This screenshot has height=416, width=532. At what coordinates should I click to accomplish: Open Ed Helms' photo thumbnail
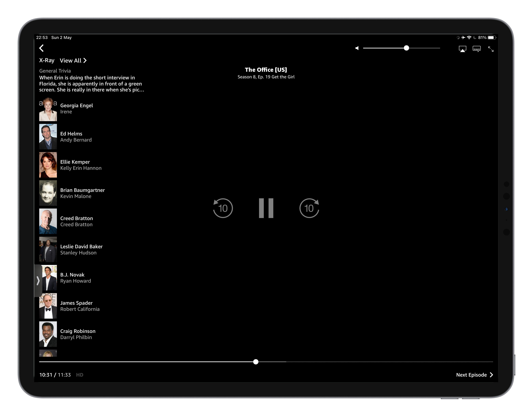48,136
